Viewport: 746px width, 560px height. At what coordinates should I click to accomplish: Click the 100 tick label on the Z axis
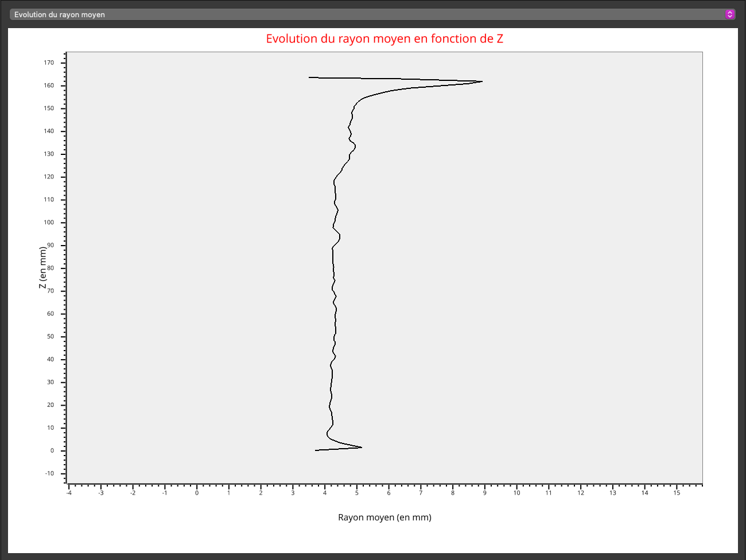[x=49, y=223]
